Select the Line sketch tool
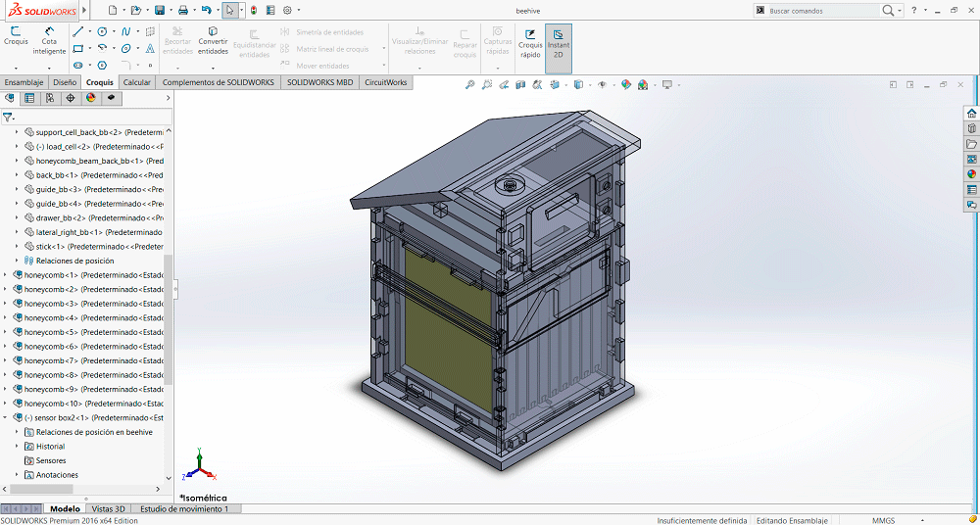Image resolution: width=980 pixels, height=525 pixels. (x=77, y=32)
